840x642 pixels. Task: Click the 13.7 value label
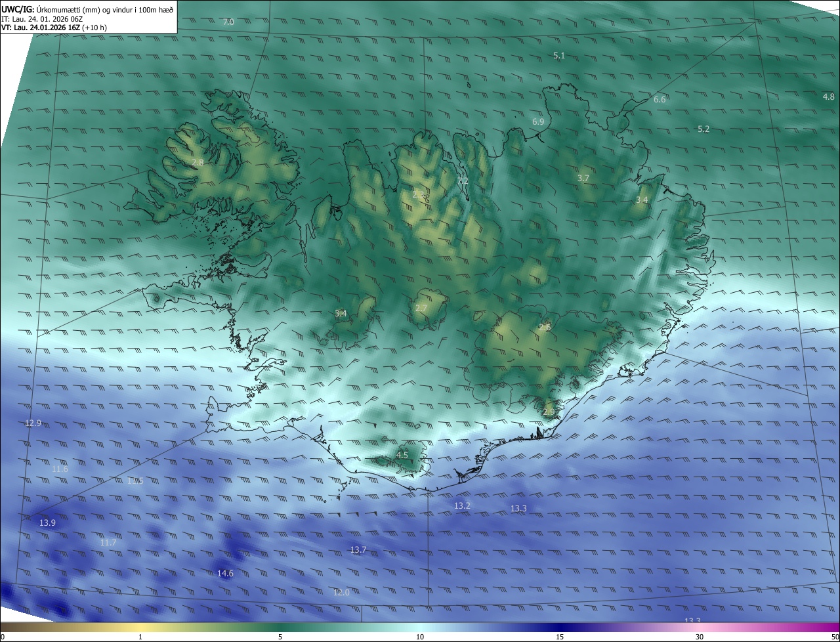[x=358, y=550]
